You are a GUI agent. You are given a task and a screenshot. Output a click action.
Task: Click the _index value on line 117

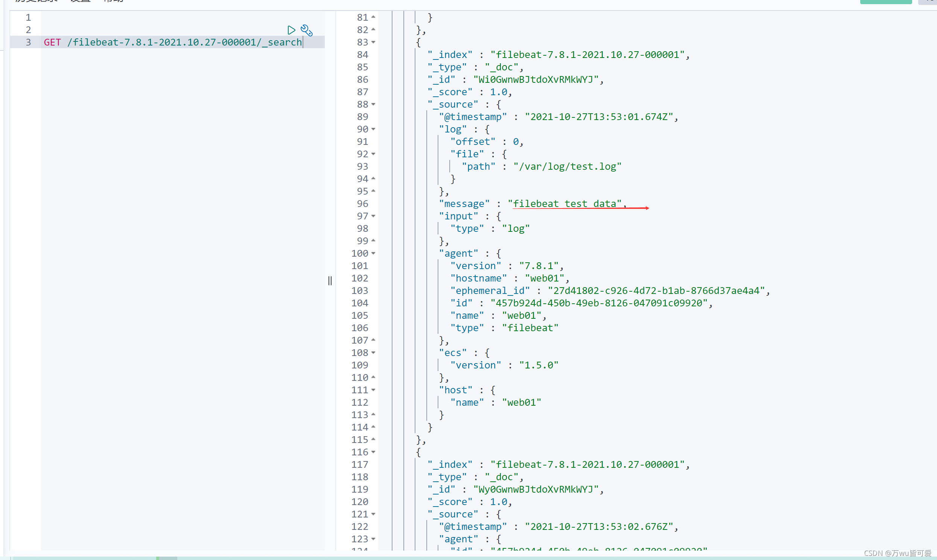587,464
